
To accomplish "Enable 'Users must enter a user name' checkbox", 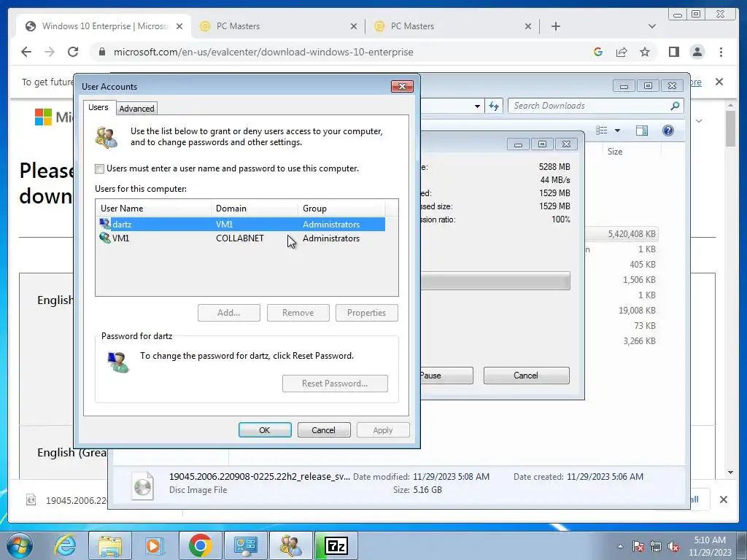I will tap(99, 168).
